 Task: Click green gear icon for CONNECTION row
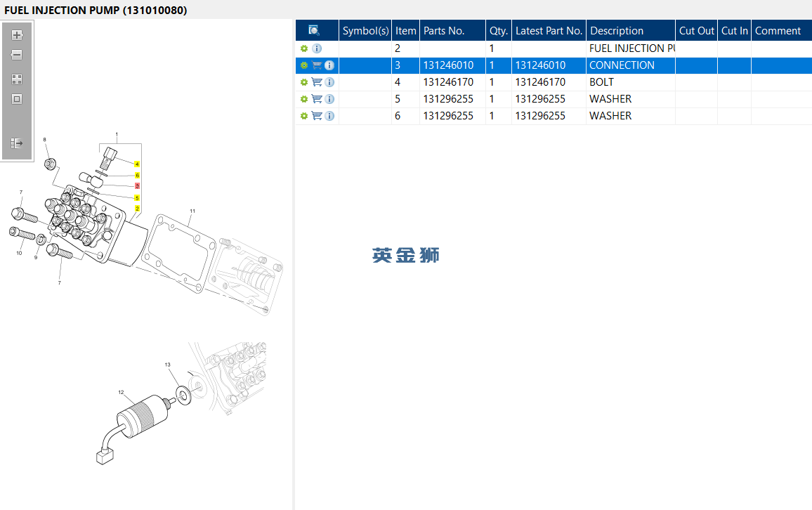[304, 65]
